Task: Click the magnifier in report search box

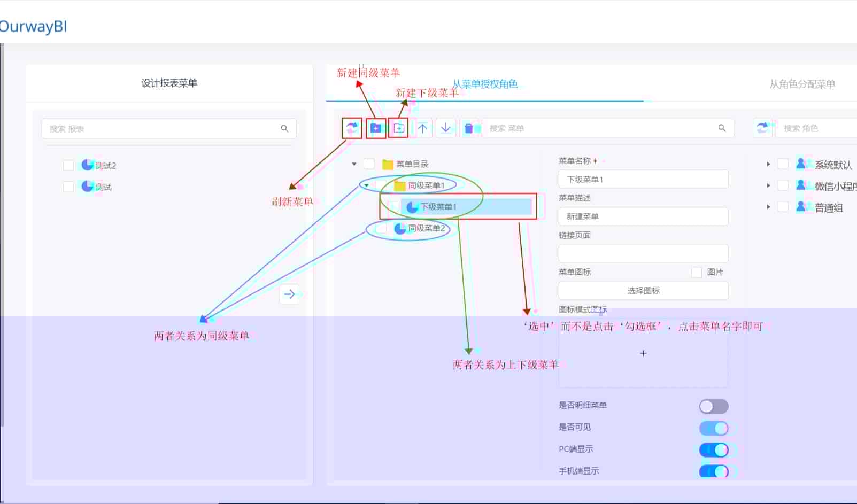Action: [284, 129]
